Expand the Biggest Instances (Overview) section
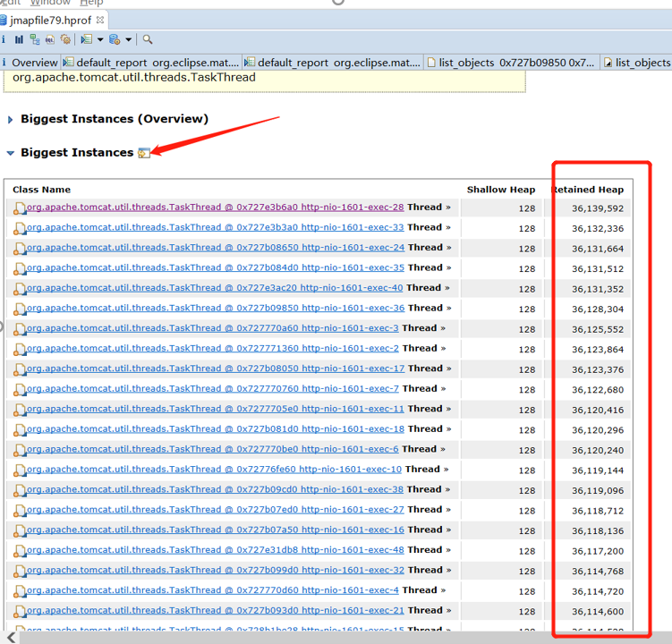This screenshot has height=644, width=672. pos(10,120)
